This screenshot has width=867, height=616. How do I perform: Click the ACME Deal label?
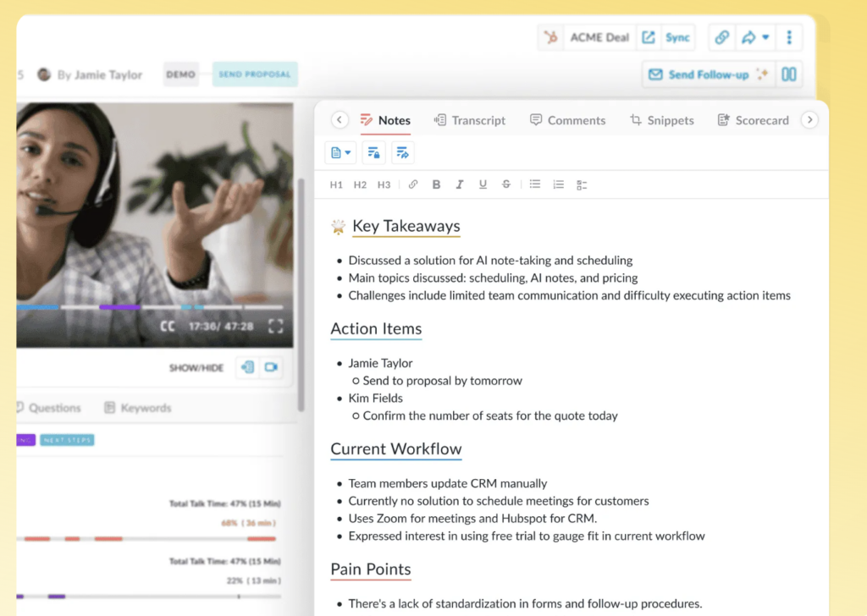(599, 37)
